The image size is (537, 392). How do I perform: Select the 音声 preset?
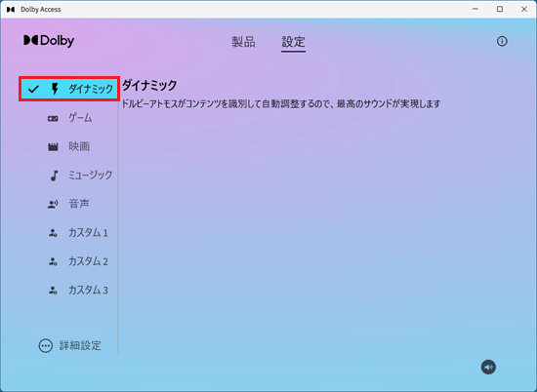79,204
